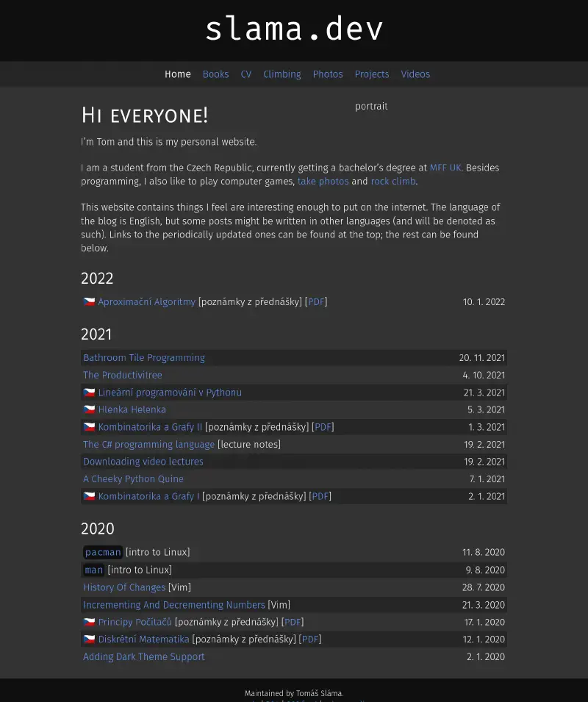Visit the Videos page

(x=415, y=74)
